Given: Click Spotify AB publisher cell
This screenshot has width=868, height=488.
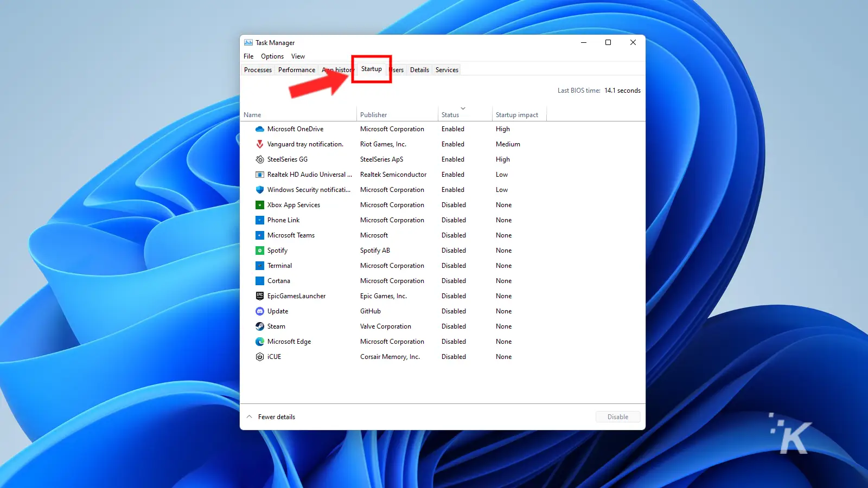Looking at the screenshot, I should tap(375, 251).
